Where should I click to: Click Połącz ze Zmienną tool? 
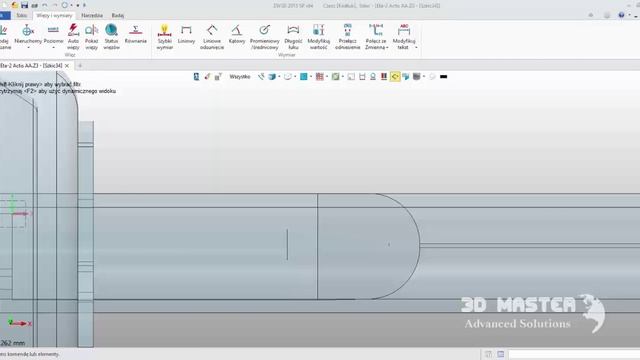(376, 37)
